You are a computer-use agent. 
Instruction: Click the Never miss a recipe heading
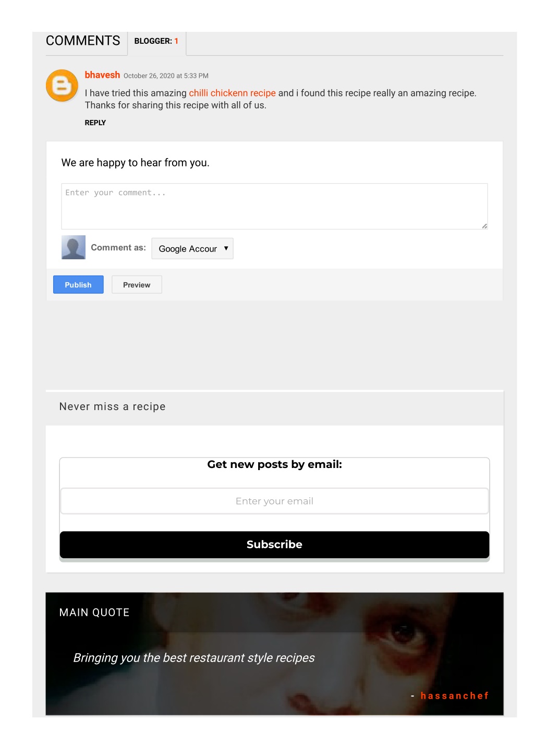tap(113, 406)
